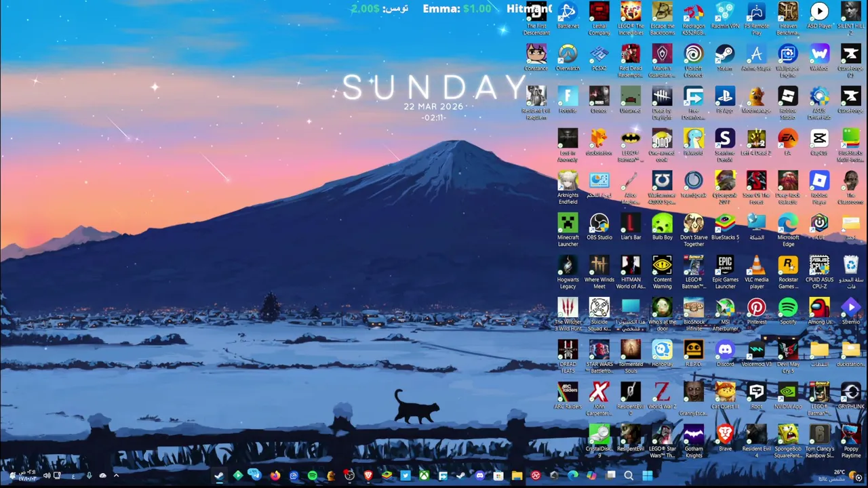Screen dimensions: 868x488
Task: Expand the hidden system tray icons chevron
Action: point(116,476)
